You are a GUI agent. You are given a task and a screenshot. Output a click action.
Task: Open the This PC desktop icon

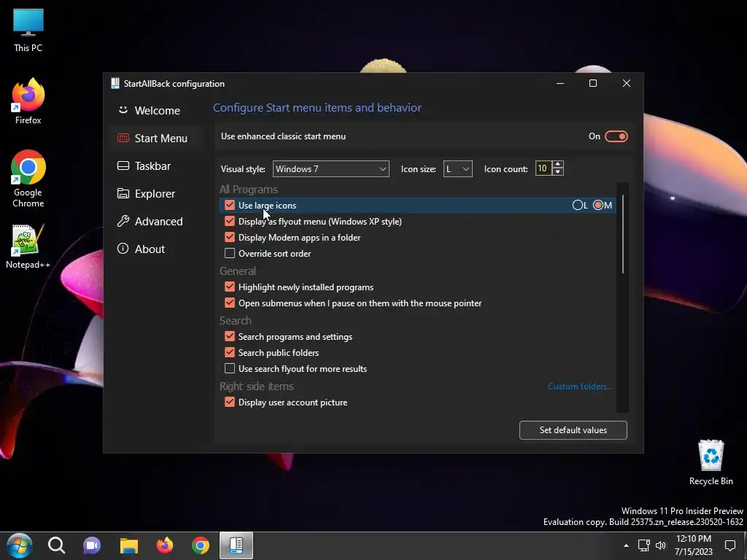coord(28,30)
